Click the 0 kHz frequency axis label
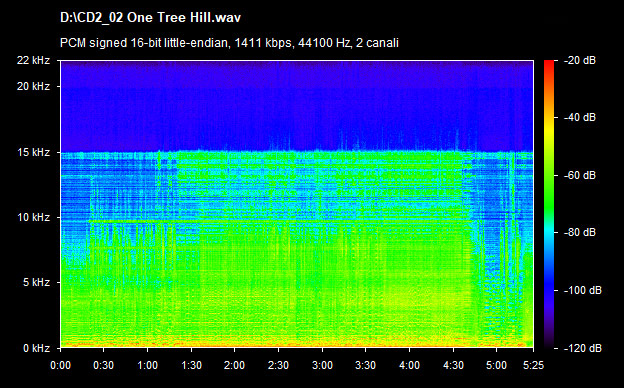 click(36, 348)
